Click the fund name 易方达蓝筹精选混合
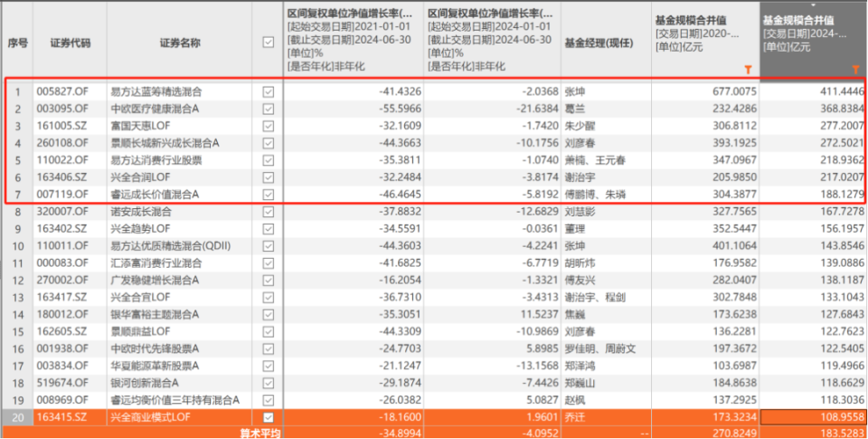 coord(156,92)
